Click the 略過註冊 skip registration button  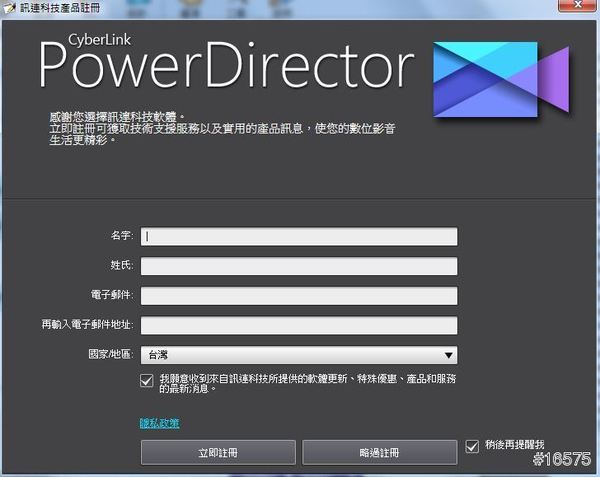click(380, 453)
